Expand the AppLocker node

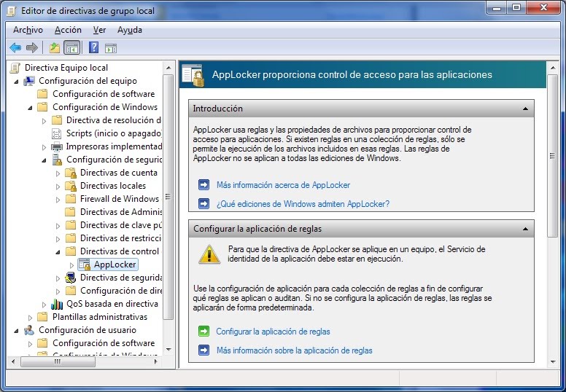point(71,265)
